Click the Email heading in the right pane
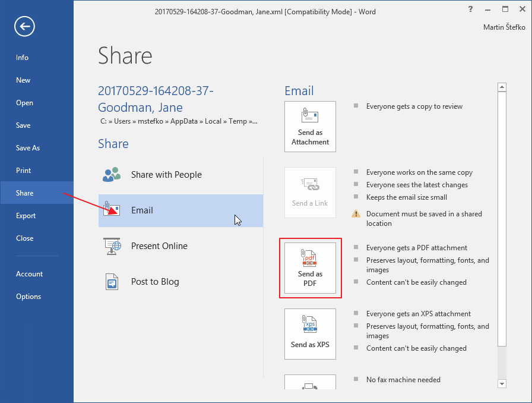 (299, 91)
